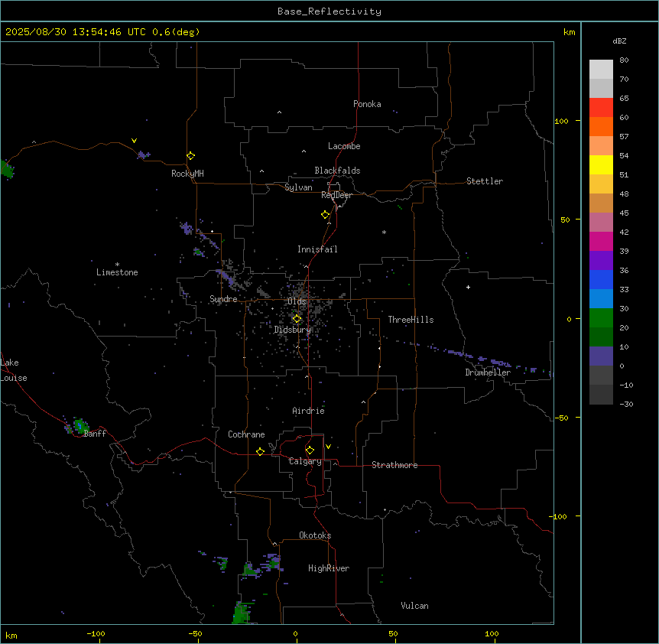Click the light orange 57 to 54 dBZ swatch
Viewport: 659px width, 644px height.
pos(601,146)
